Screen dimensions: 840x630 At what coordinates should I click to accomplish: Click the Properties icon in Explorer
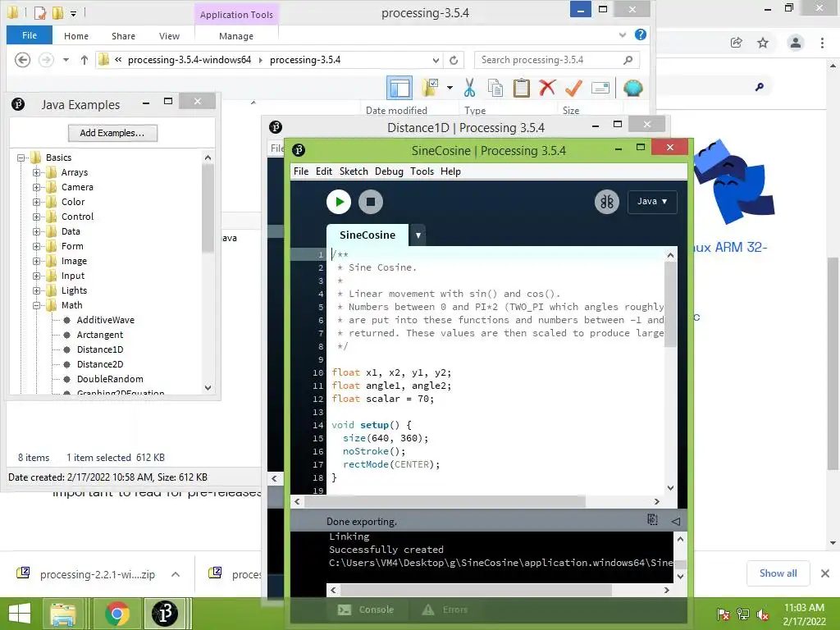[x=600, y=88]
